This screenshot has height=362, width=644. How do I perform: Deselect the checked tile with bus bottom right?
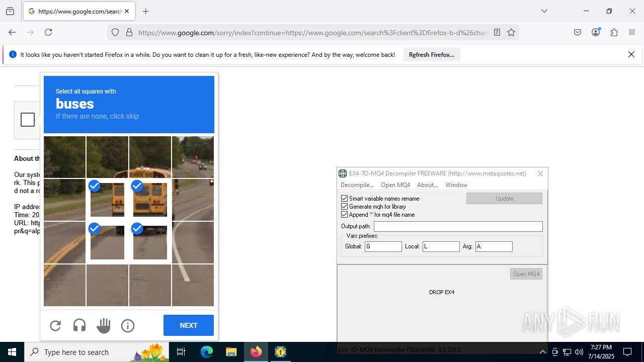pos(150,242)
